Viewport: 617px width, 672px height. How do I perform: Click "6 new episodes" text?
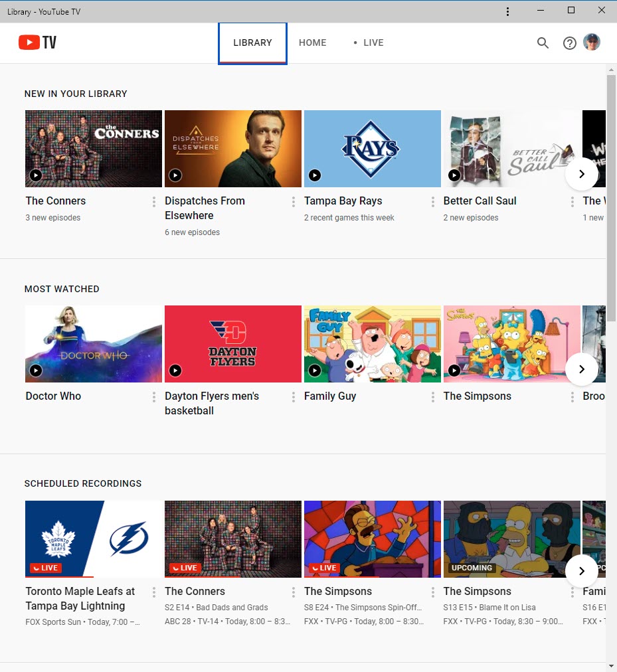coord(192,232)
